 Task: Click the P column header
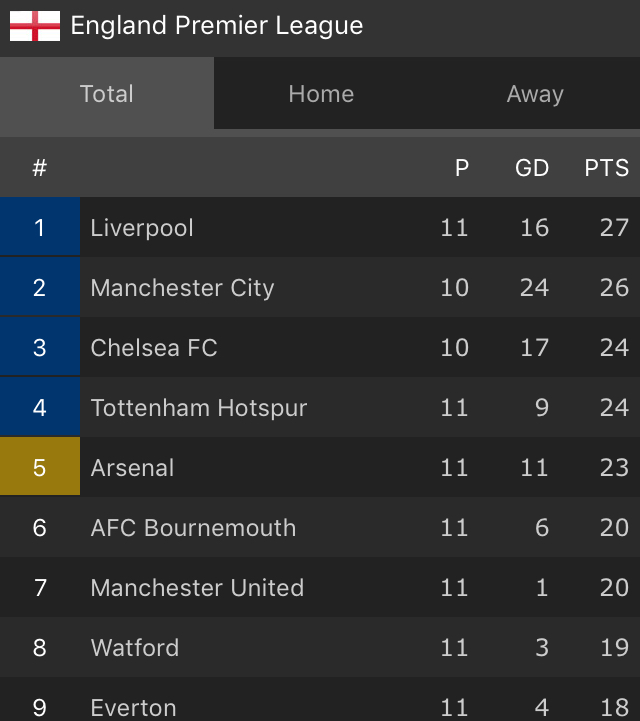pyautogui.click(x=462, y=168)
